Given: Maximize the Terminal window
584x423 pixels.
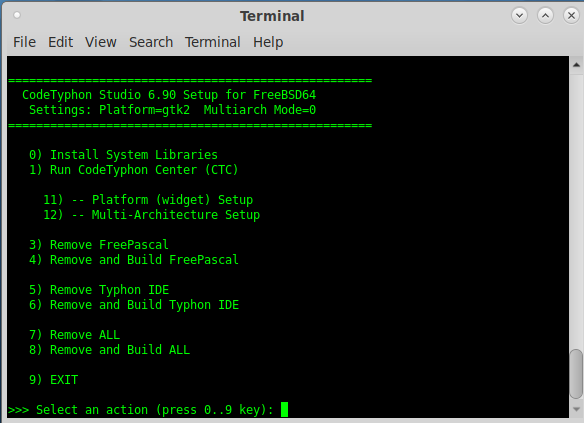Looking at the screenshot, I should 545,16.
